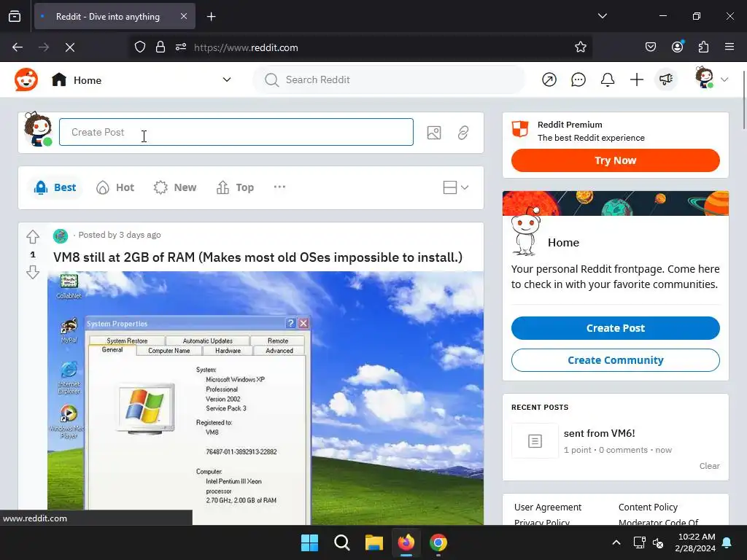The image size is (747, 560).
Task: Open the tracking protection shield icon
Action: (139, 47)
